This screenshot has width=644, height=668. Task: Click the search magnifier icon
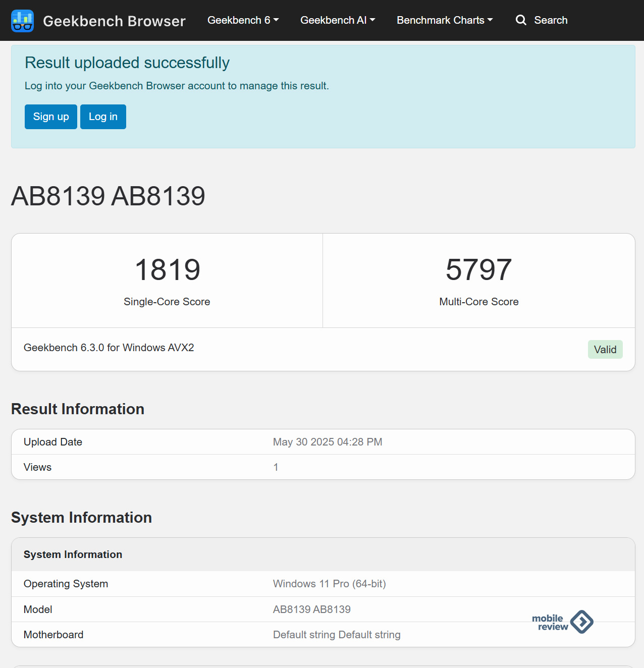click(x=521, y=20)
